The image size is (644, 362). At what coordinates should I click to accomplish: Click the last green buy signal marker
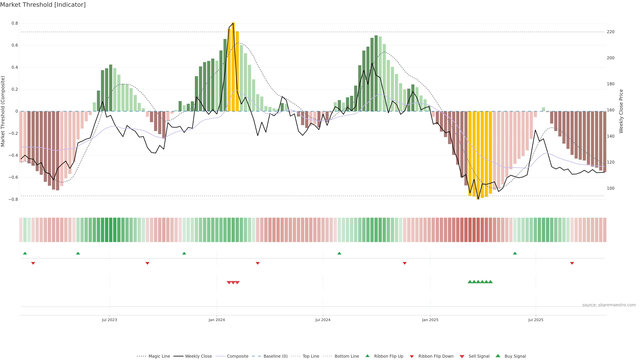pos(491,282)
